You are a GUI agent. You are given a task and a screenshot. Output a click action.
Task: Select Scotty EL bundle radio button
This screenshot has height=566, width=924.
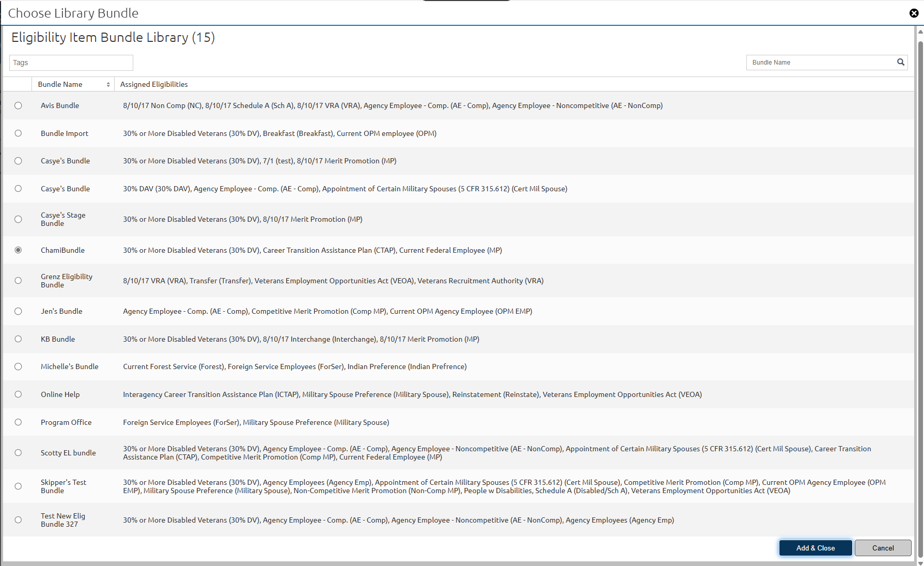[18, 453]
